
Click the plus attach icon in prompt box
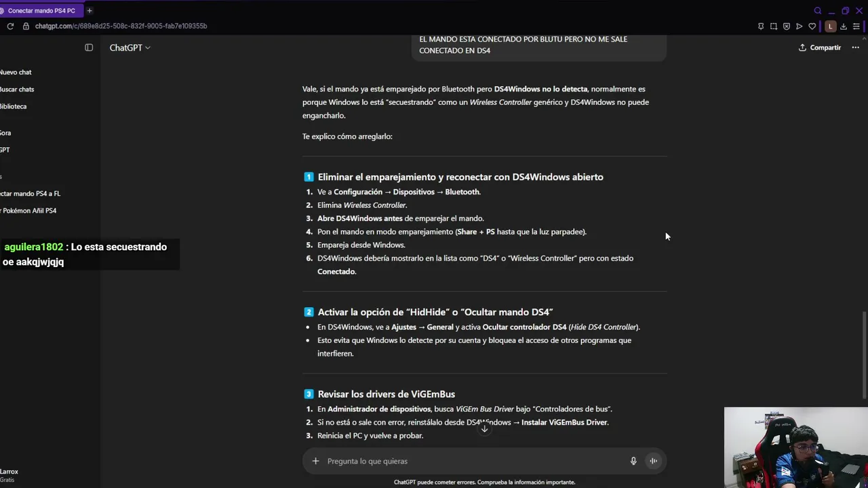(315, 461)
